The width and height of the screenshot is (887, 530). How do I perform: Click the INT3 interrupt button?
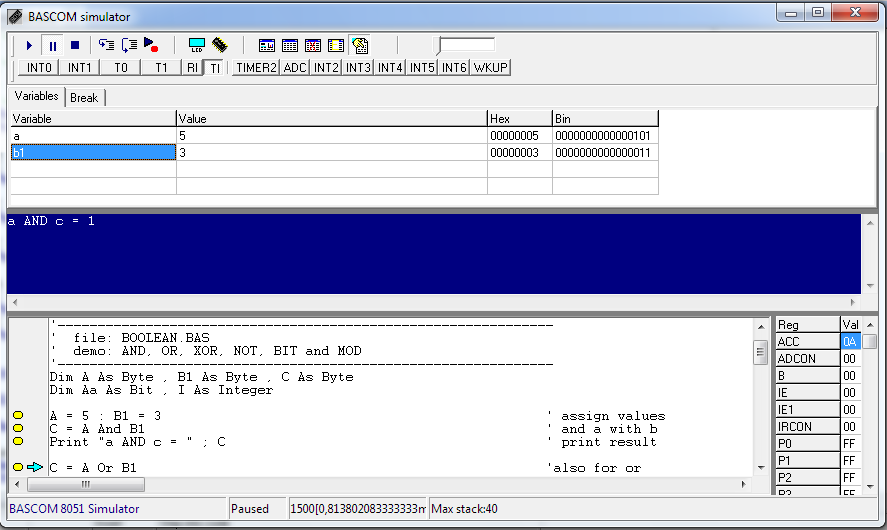pos(358,68)
